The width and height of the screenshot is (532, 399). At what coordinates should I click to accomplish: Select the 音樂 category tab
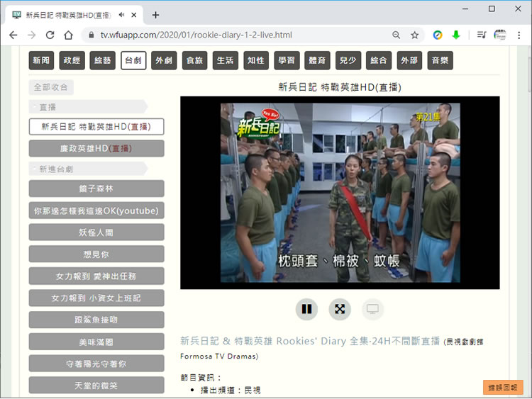tap(440, 60)
